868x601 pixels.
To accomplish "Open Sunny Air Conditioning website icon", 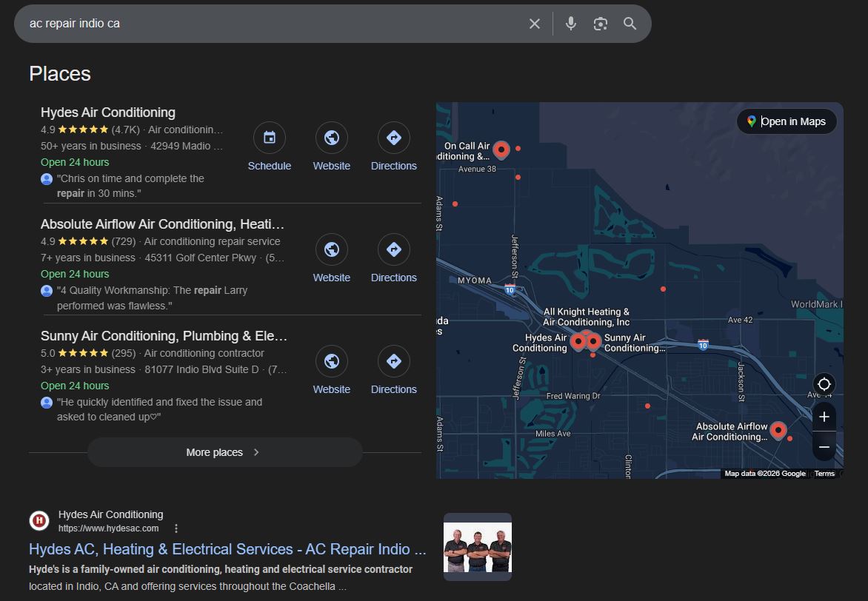I will (x=332, y=362).
